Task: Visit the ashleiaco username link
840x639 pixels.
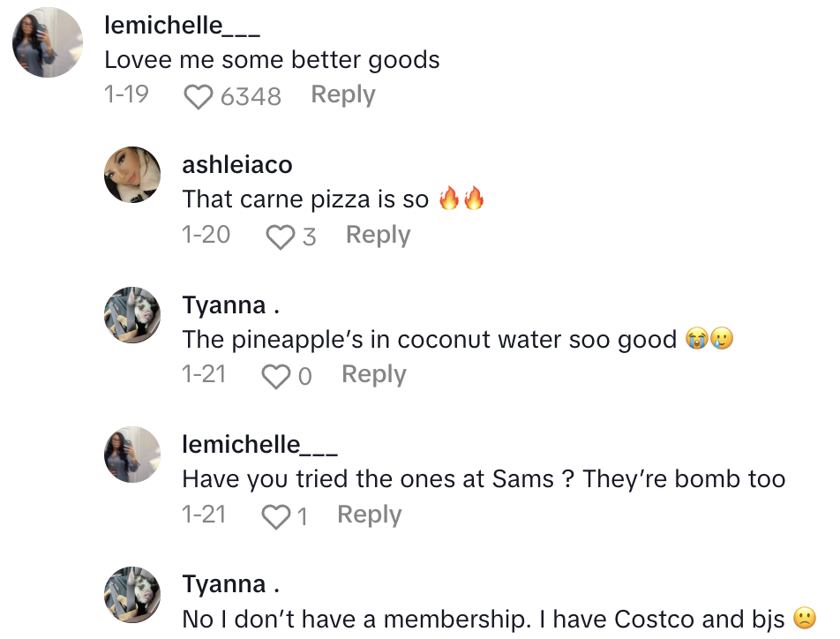Action: point(236,164)
